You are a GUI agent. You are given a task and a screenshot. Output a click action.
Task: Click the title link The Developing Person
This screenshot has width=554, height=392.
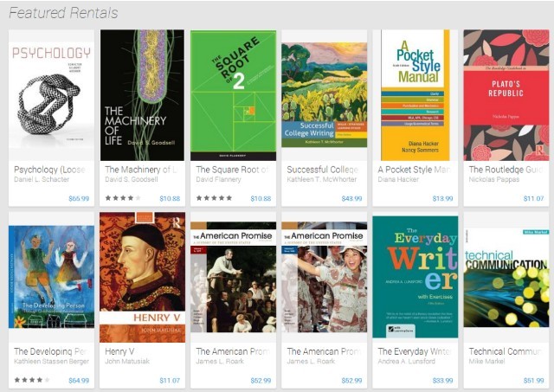pos(50,351)
